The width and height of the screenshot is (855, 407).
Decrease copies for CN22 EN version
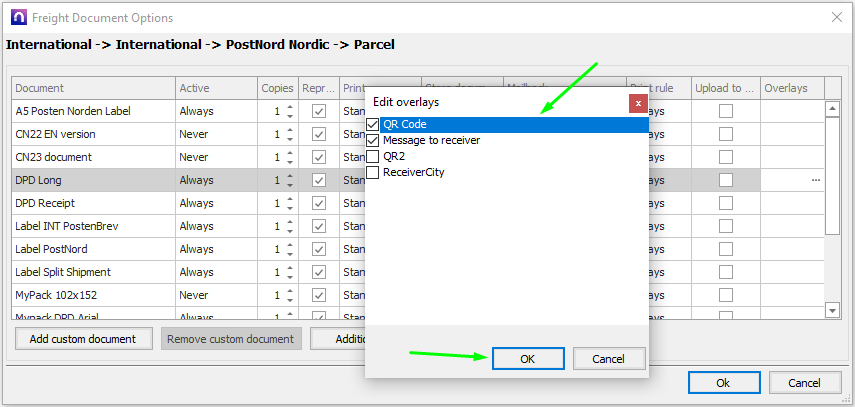290,138
